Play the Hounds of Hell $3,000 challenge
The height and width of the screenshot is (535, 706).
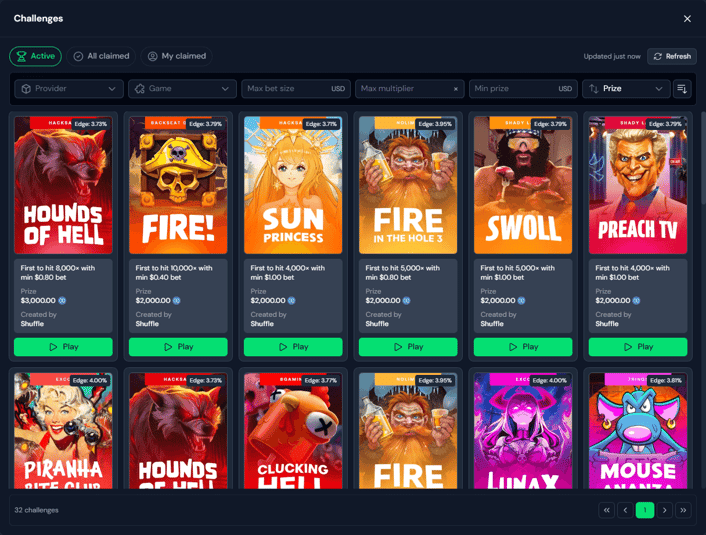point(63,347)
